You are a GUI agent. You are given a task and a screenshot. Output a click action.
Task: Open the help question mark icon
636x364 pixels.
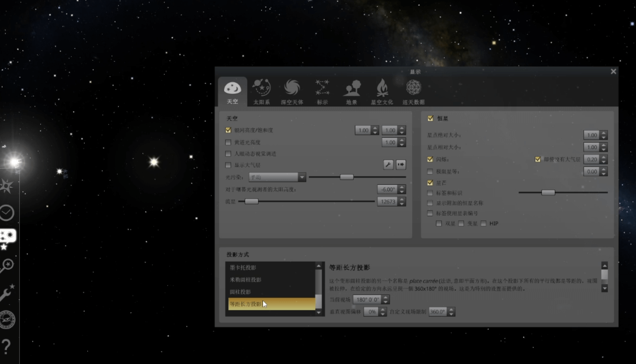coord(6,346)
